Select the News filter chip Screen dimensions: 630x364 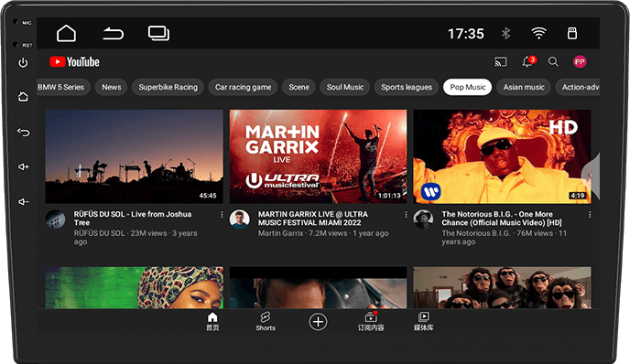coord(112,87)
